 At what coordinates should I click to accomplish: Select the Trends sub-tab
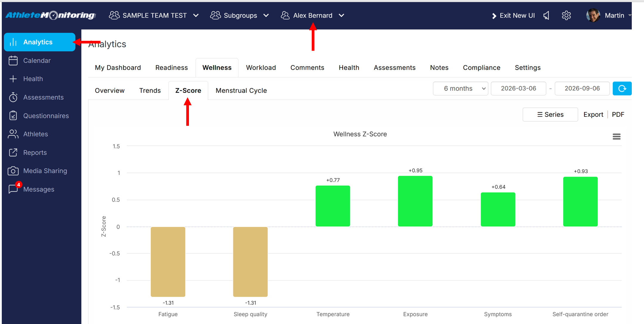(x=150, y=91)
